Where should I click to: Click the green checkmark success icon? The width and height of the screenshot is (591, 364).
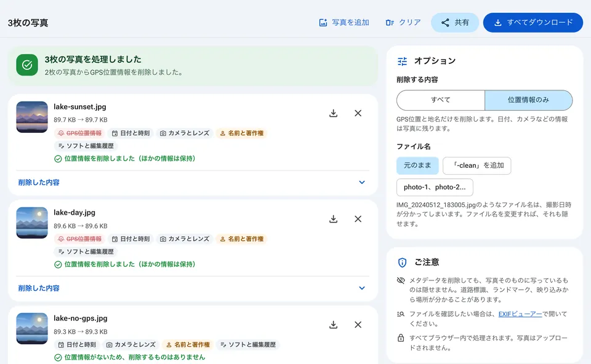27,65
